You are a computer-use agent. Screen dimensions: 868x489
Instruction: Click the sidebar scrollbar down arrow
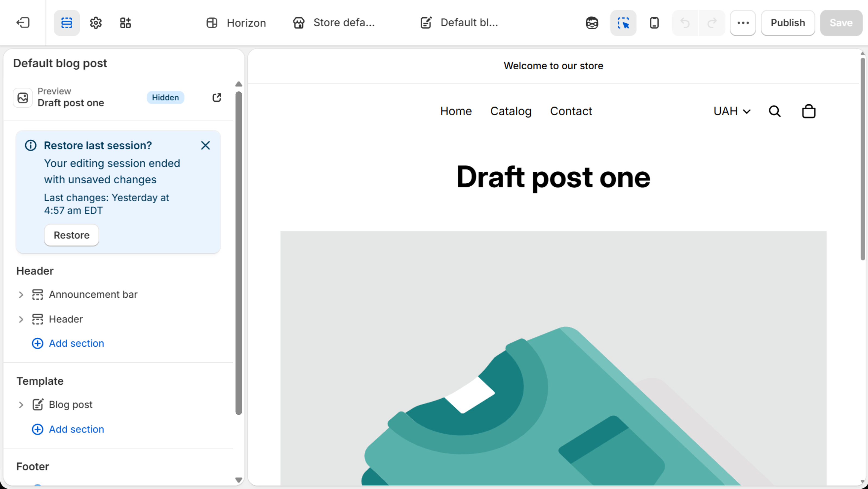238,479
